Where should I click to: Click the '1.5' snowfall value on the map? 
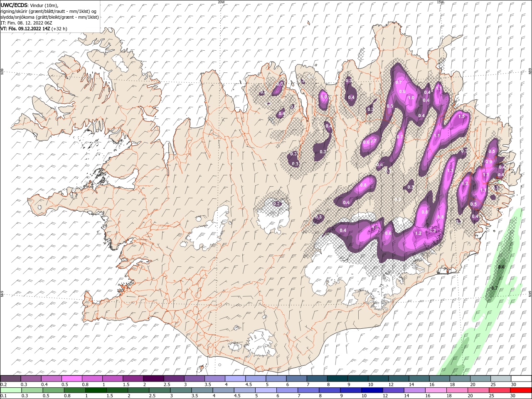coord(461,117)
